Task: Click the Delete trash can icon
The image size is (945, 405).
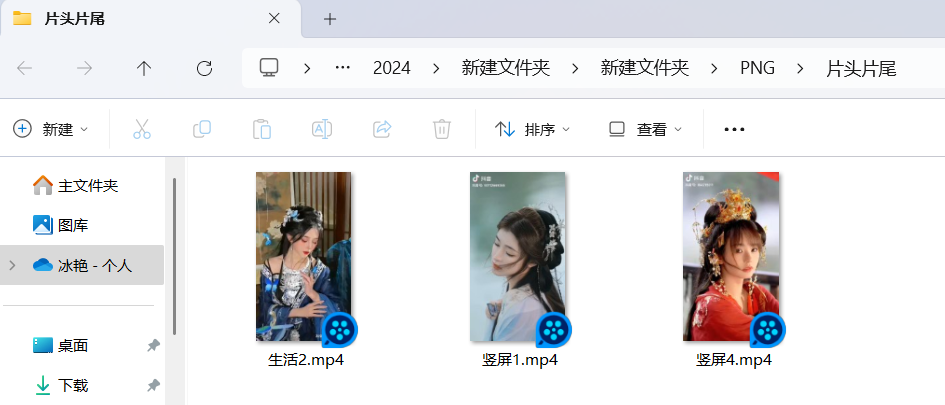Action: click(442, 129)
